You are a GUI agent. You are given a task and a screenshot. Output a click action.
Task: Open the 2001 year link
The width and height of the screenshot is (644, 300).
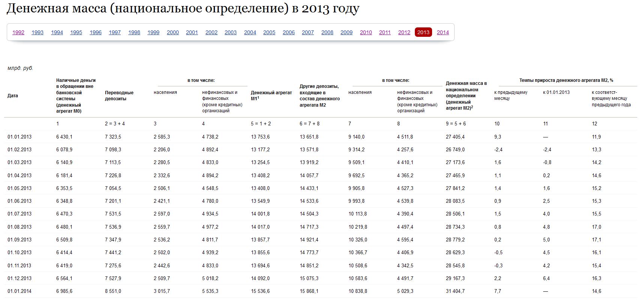tap(192, 32)
